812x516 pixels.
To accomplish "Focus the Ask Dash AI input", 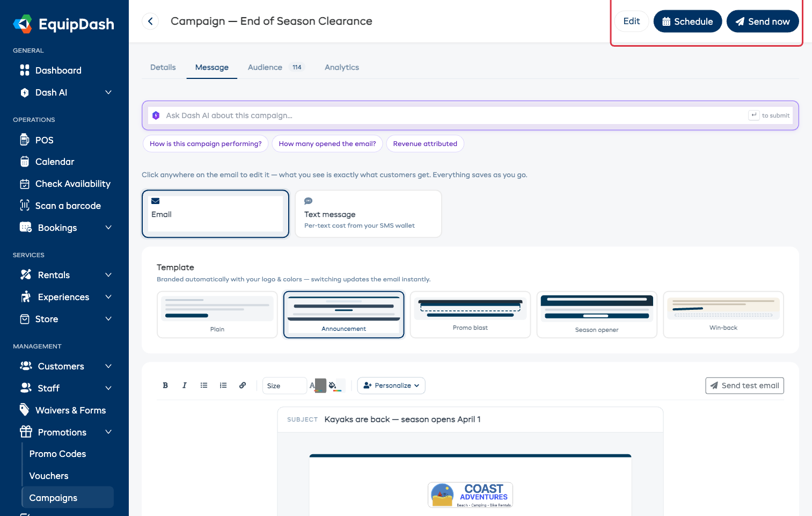I will (x=470, y=115).
